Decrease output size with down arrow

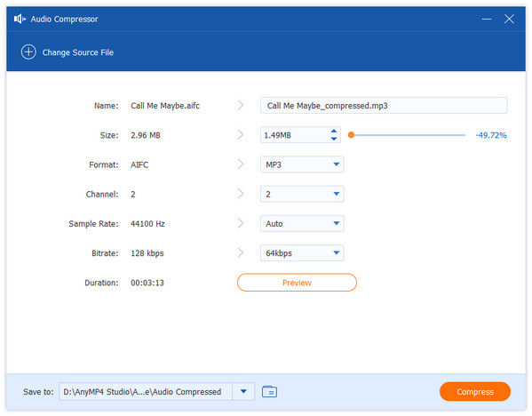[334, 139]
